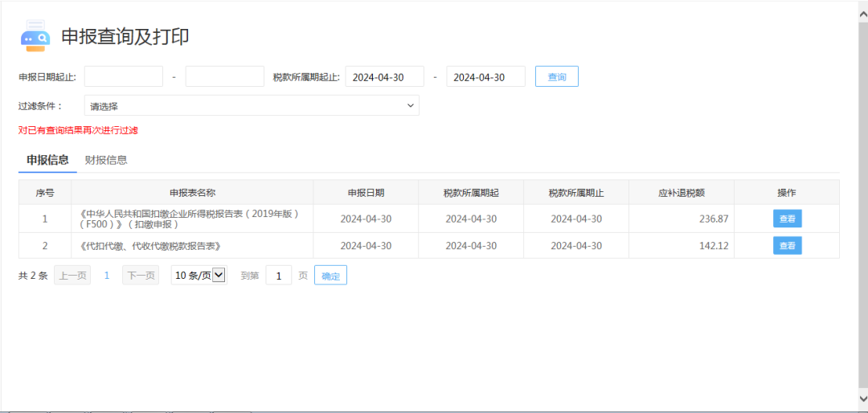Click 查看 for the 企业所得税报告表 row
The height and width of the screenshot is (413, 868).
coord(787,219)
